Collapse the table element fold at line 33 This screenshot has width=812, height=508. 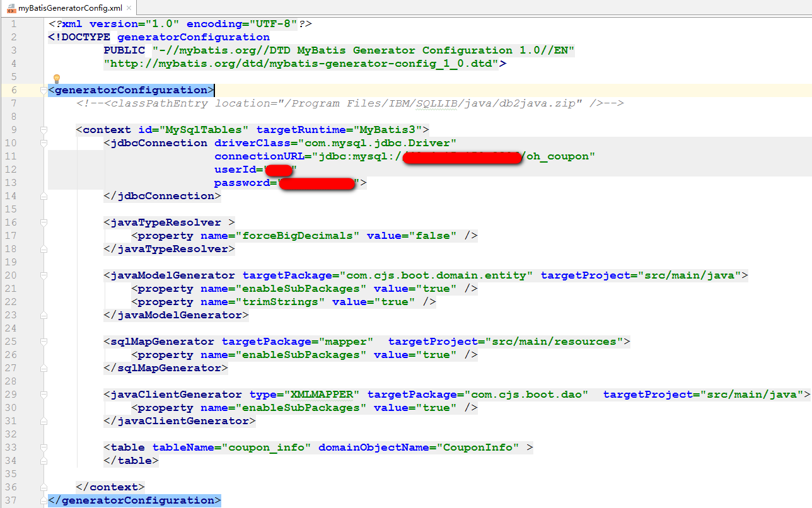(43, 447)
